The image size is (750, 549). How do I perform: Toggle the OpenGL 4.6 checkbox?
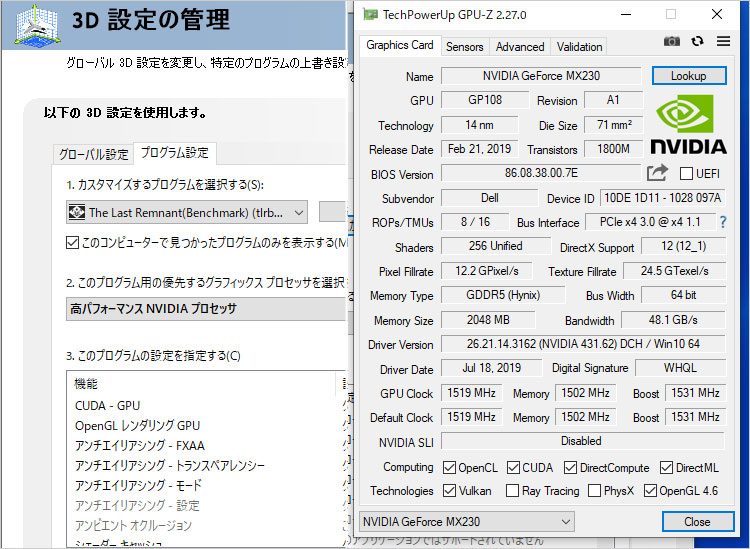(650, 490)
